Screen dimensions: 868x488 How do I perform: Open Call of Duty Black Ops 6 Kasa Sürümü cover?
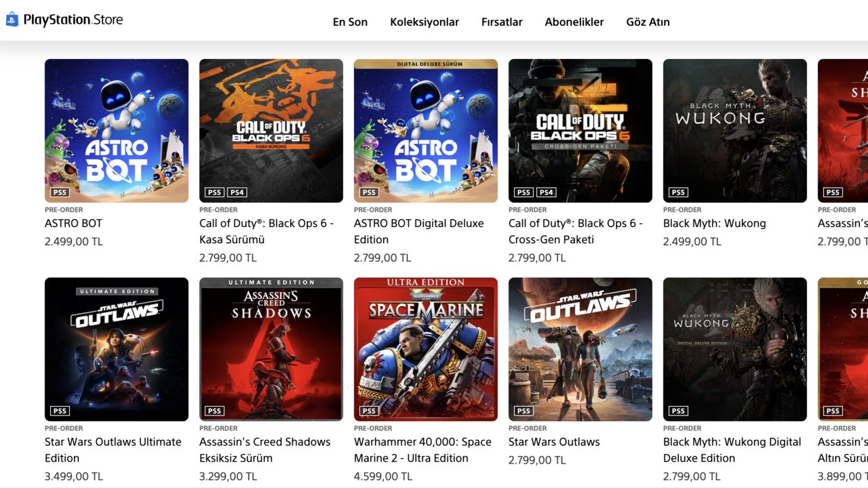(x=271, y=131)
